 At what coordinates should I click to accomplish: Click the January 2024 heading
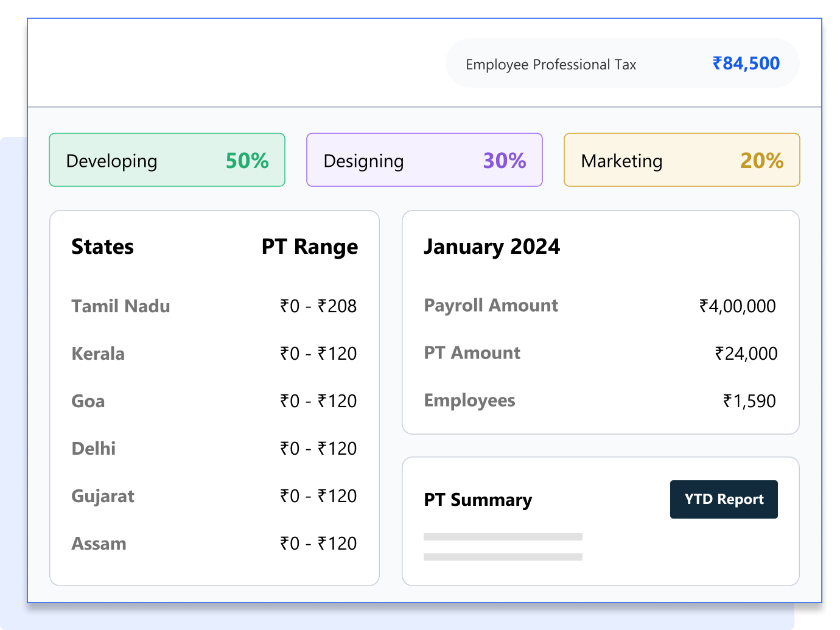(x=492, y=247)
